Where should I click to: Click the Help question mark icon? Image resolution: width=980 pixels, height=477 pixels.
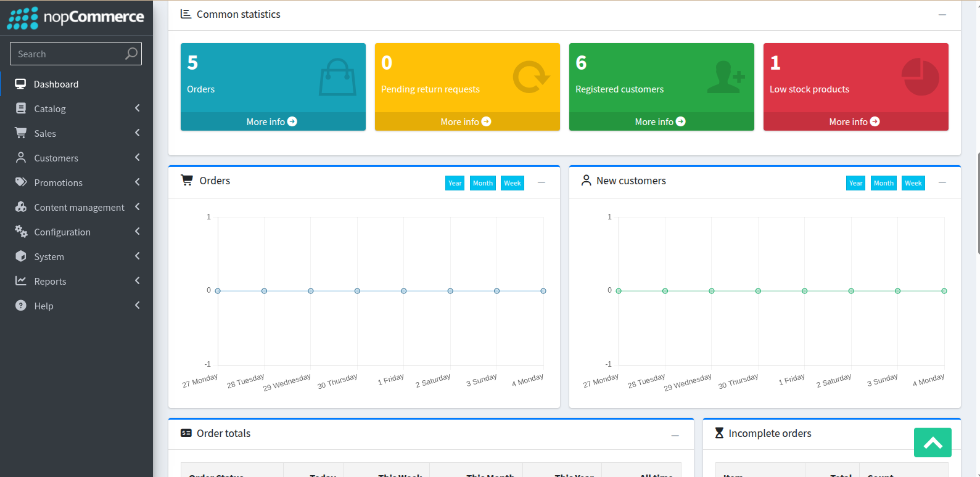[x=21, y=305]
